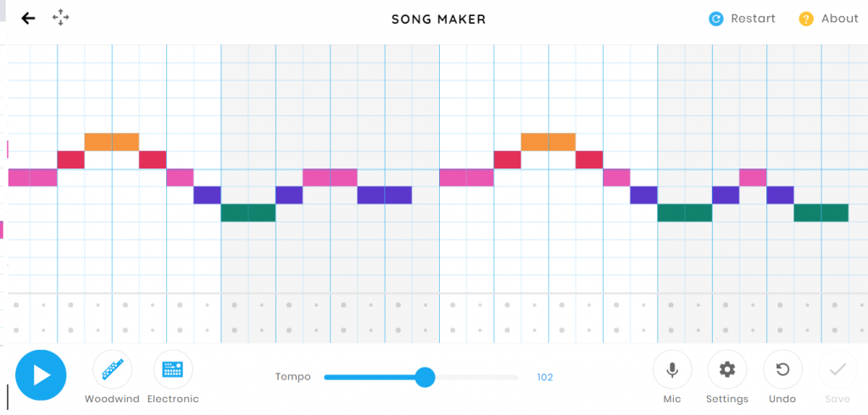Image resolution: width=868 pixels, height=415 pixels.
Task: Toggle the first green note block
Action: pyautogui.click(x=235, y=213)
